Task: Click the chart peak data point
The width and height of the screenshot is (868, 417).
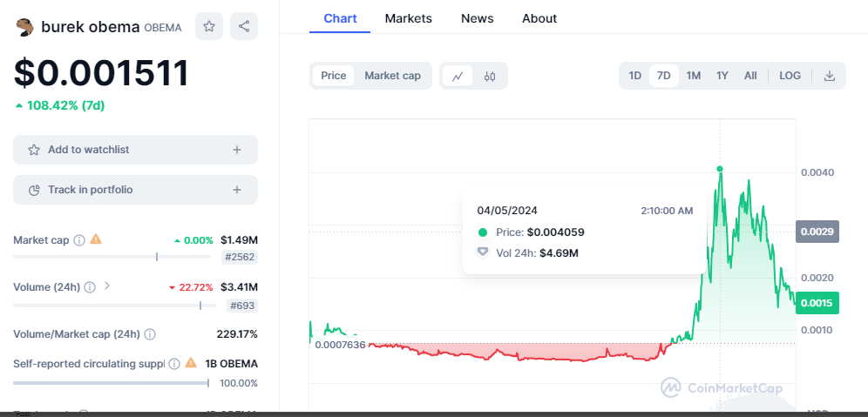Action: coord(720,169)
